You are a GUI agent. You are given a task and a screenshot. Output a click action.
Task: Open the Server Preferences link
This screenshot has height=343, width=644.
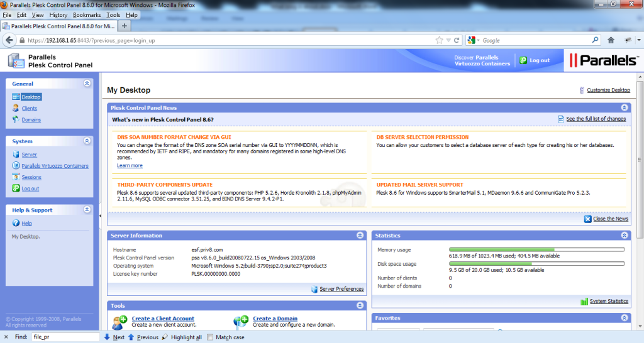pyautogui.click(x=341, y=289)
